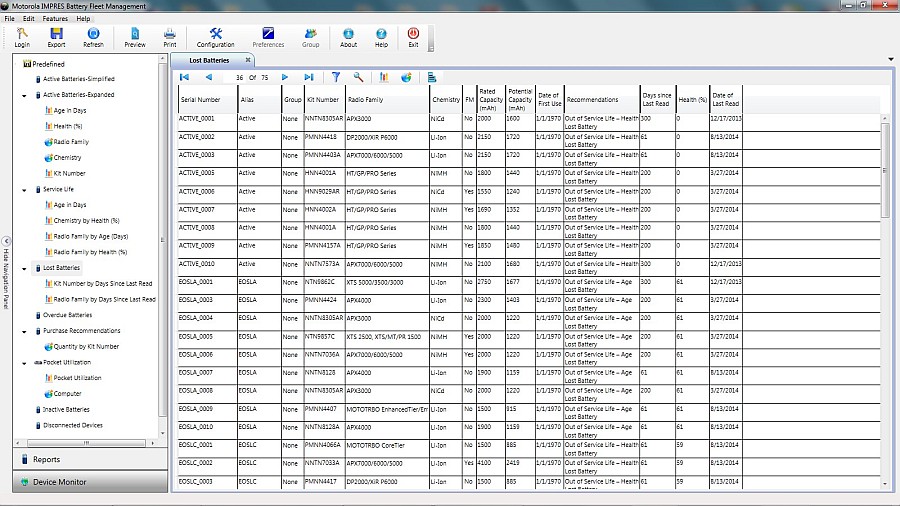The width and height of the screenshot is (900, 506).
Task: Open Radio Family by Days Since Last Read
Action: click(x=100, y=299)
